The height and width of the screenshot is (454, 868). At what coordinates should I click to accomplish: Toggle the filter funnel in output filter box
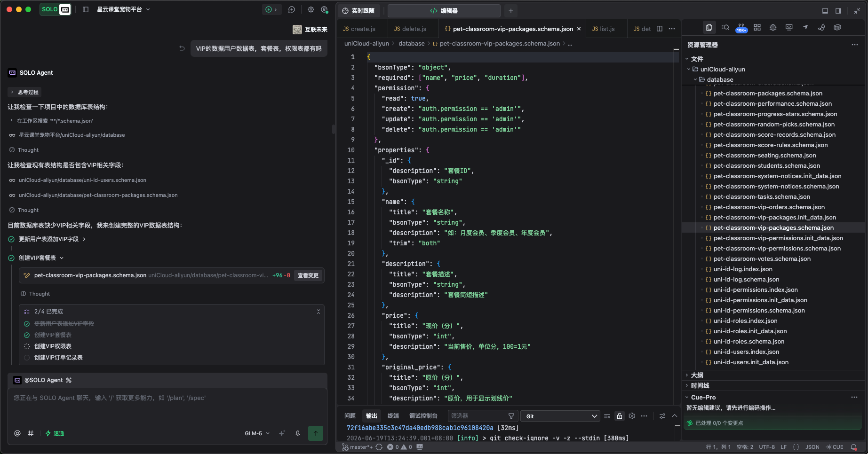pos(511,416)
